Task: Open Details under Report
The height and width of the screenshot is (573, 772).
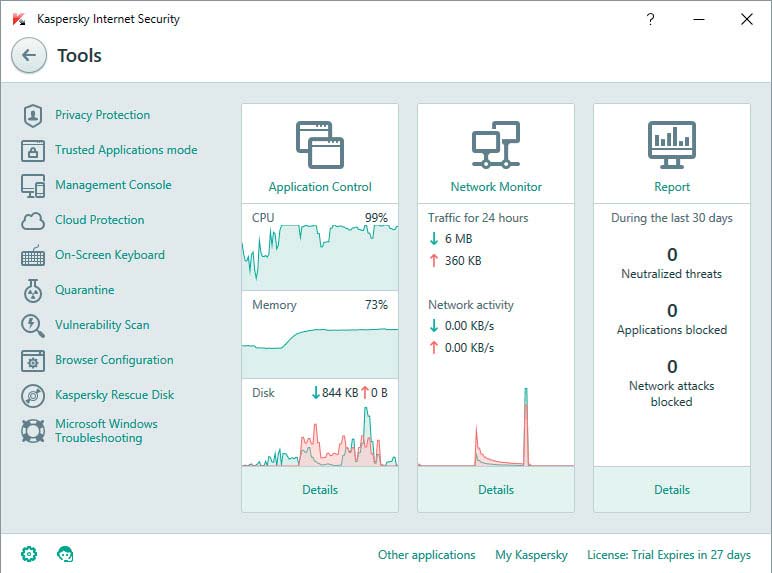Action: [x=672, y=490]
